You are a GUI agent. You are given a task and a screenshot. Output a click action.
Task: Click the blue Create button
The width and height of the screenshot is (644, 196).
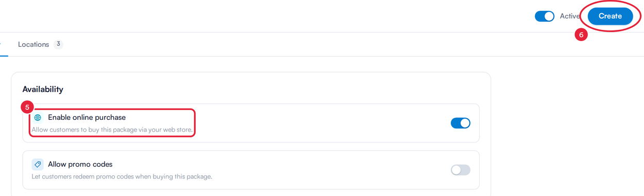tap(610, 16)
